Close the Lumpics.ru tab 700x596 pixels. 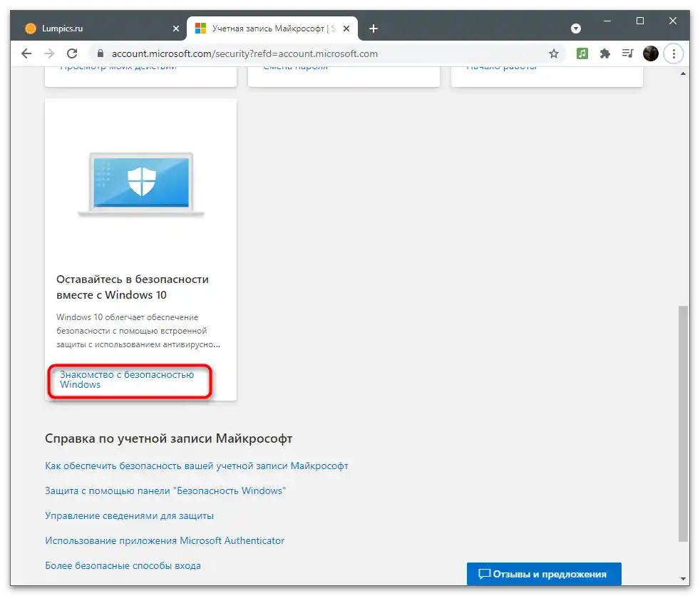176,29
